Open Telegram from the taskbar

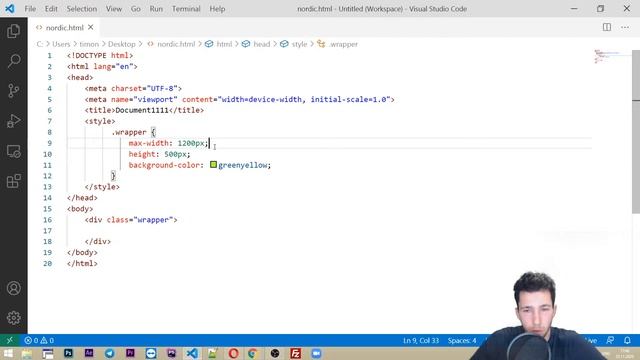[x=109, y=353]
